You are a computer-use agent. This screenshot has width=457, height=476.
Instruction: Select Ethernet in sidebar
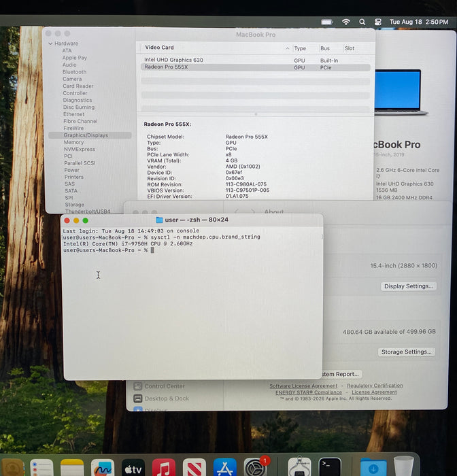pos(74,114)
